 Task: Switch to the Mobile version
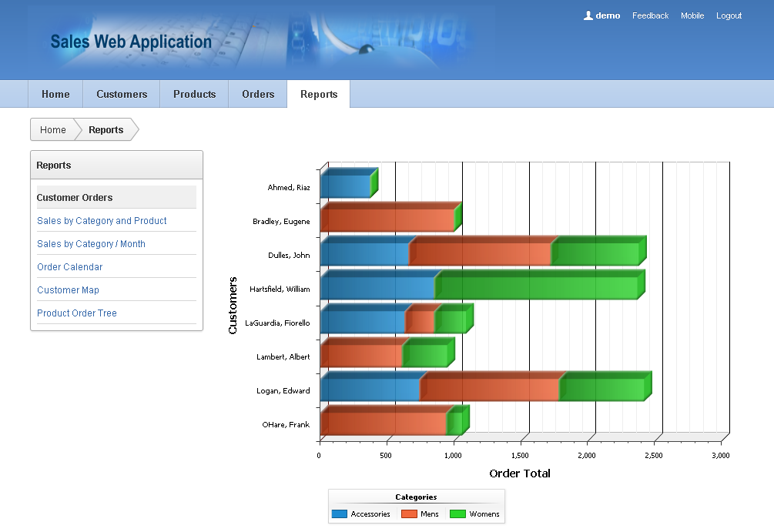click(x=692, y=16)
